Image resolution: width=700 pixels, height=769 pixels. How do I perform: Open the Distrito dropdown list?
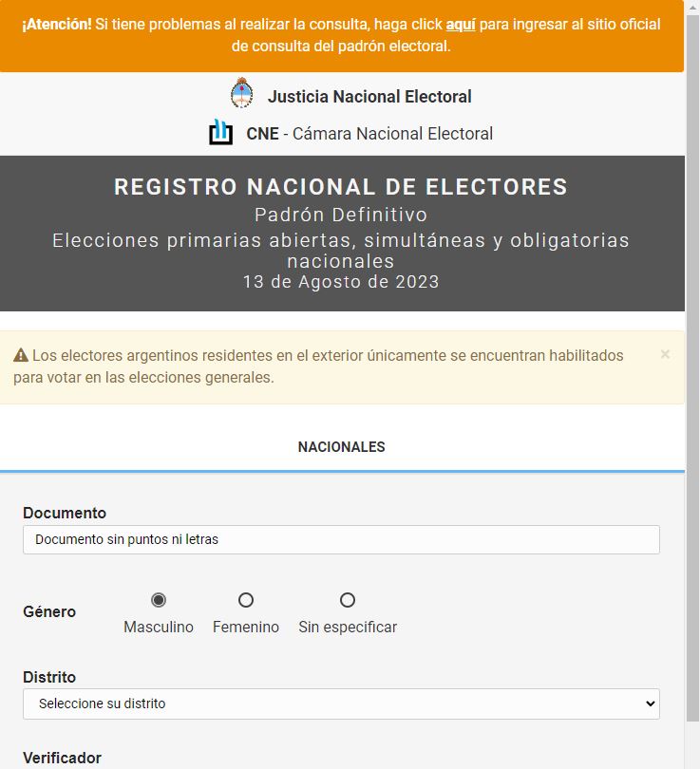click(341, 703)
